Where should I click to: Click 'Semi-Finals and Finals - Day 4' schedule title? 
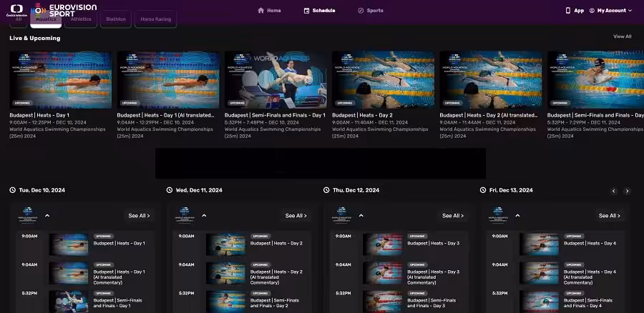tap(588, 303)
